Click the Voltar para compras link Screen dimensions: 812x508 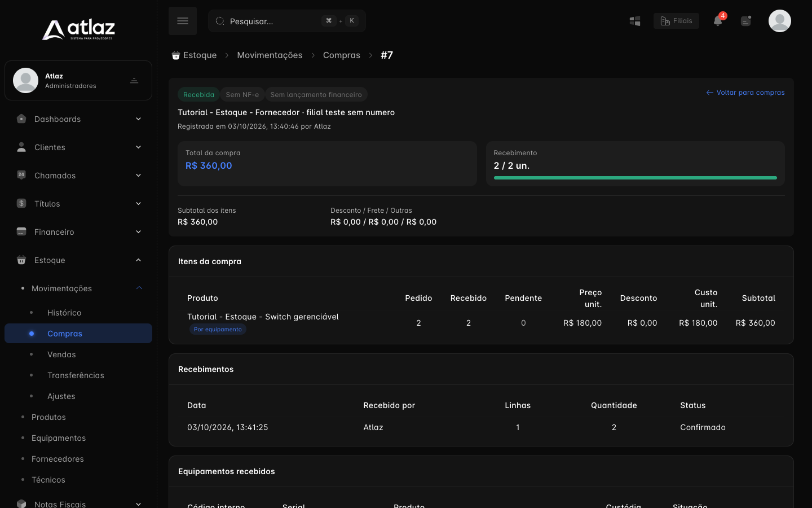pos(745,93)
